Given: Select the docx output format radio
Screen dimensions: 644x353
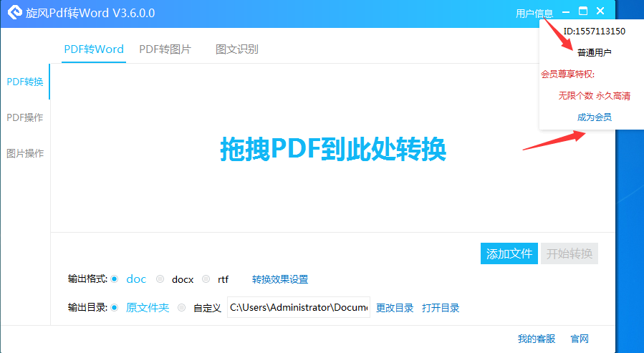Looking at the screenshot, I should tap(160, 279).
